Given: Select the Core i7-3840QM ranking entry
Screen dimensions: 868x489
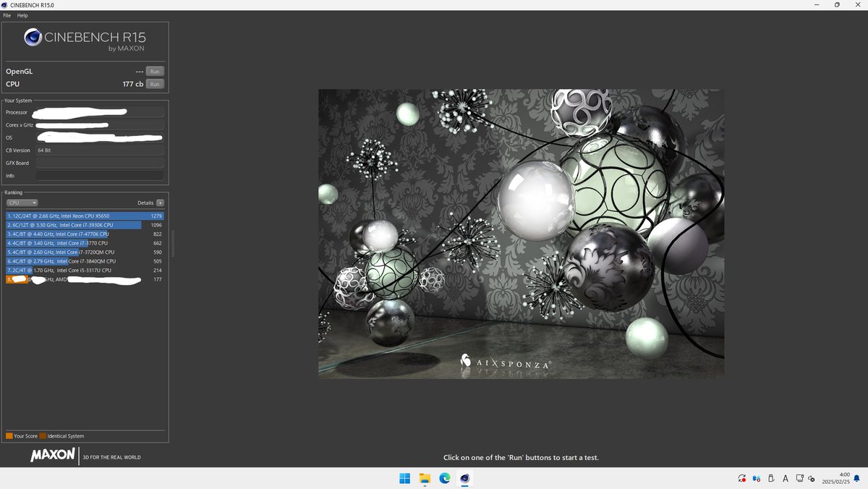Looking at the screenshot, I should (x=85, y=261).
